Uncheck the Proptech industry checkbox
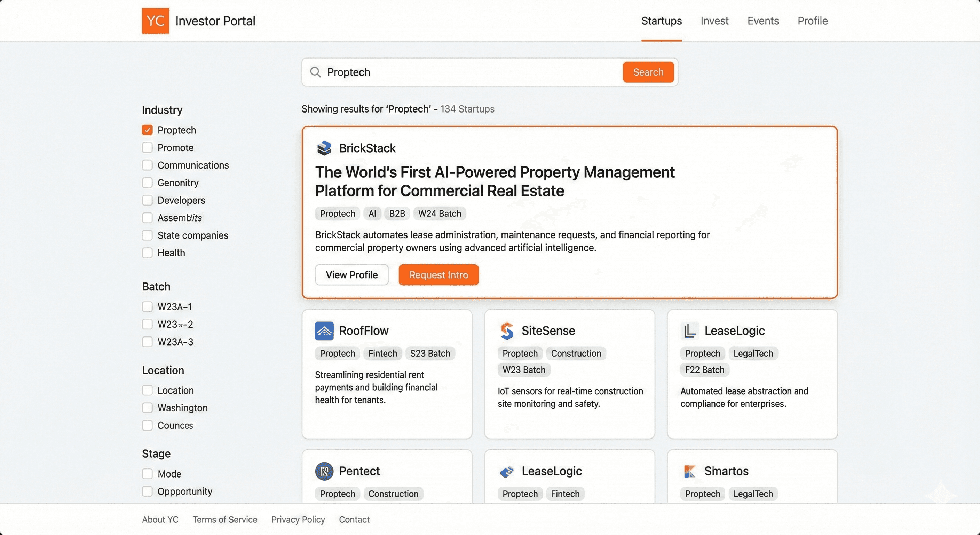Image resolution: width=980 pixels, height=535 pixels. [147, 130]
